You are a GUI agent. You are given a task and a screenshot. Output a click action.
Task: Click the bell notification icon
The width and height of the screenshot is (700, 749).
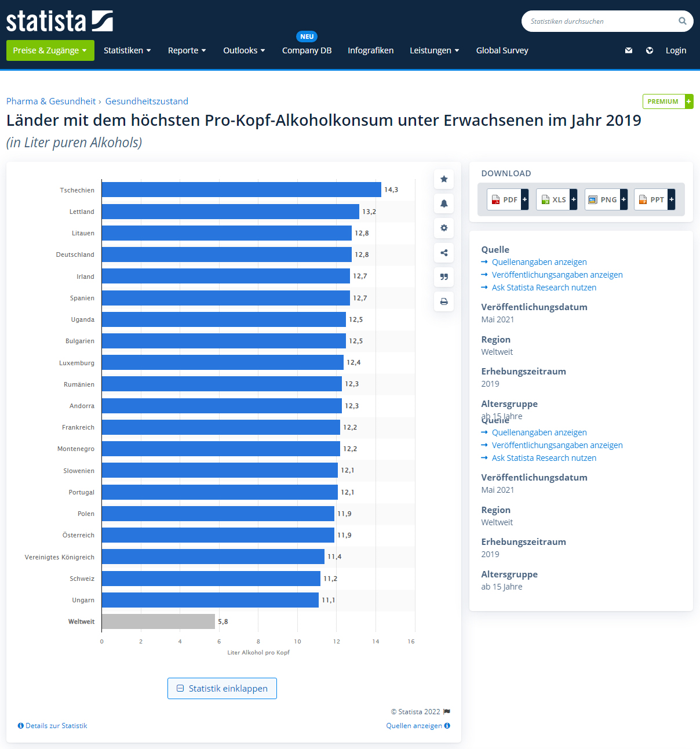444,203
